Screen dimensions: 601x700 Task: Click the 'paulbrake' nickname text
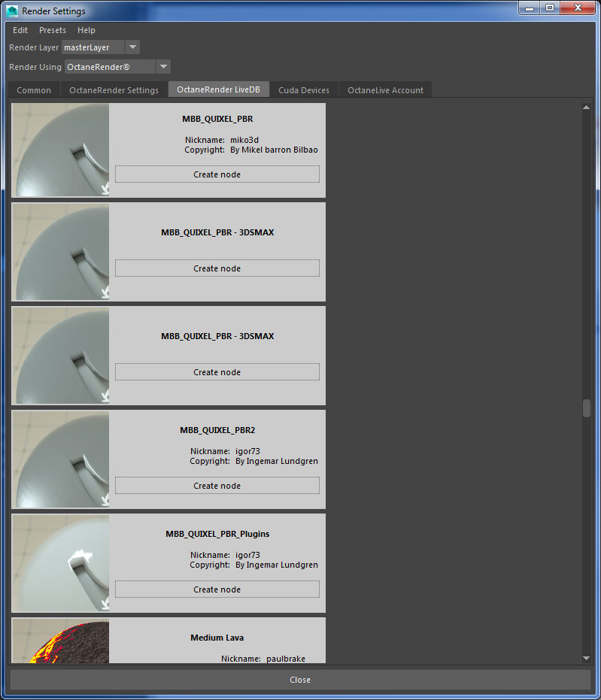(286, 659)
